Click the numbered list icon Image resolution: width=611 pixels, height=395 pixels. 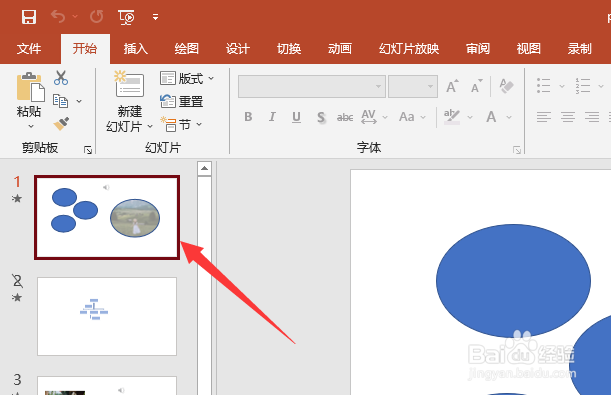click(x=583, y=86)
